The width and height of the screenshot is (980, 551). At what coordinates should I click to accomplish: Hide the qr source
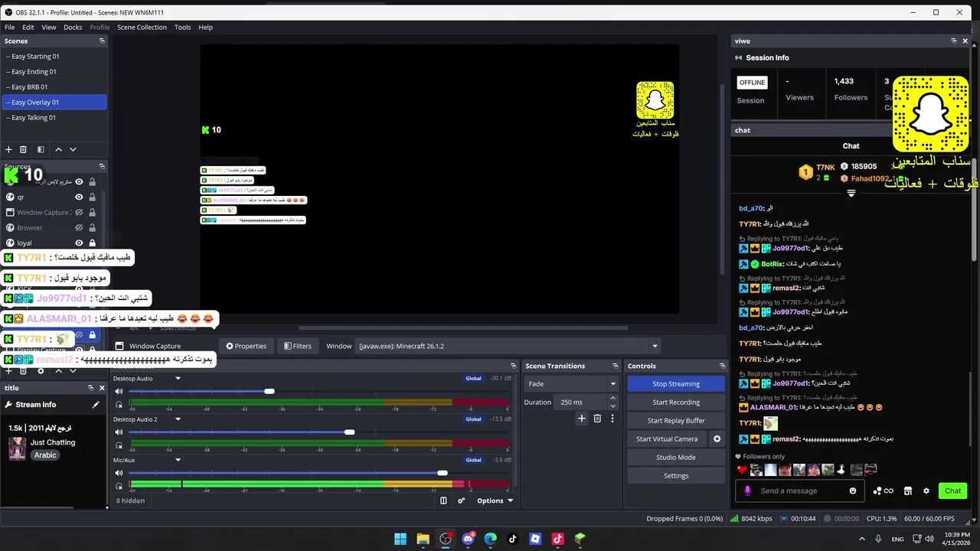79,197
